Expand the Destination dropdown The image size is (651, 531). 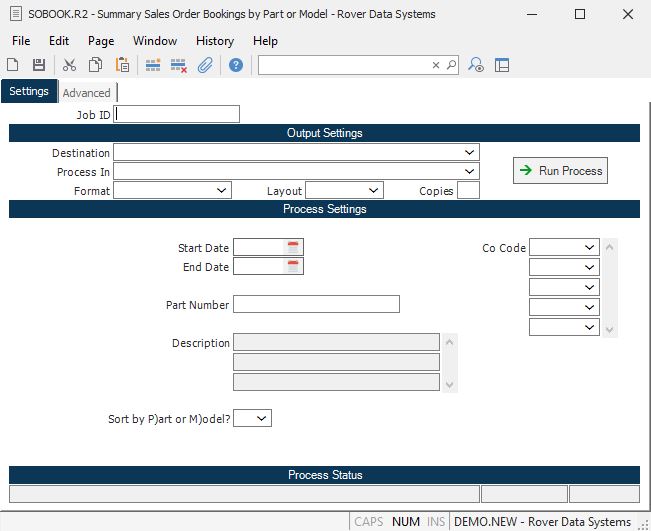tap(470, 153)
